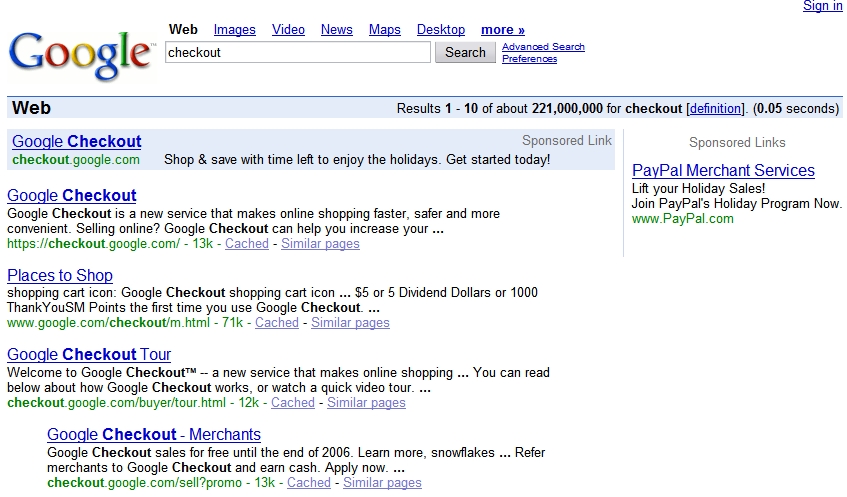847x497 pixels.
Task: Go to Maps search
Action: 385,30
